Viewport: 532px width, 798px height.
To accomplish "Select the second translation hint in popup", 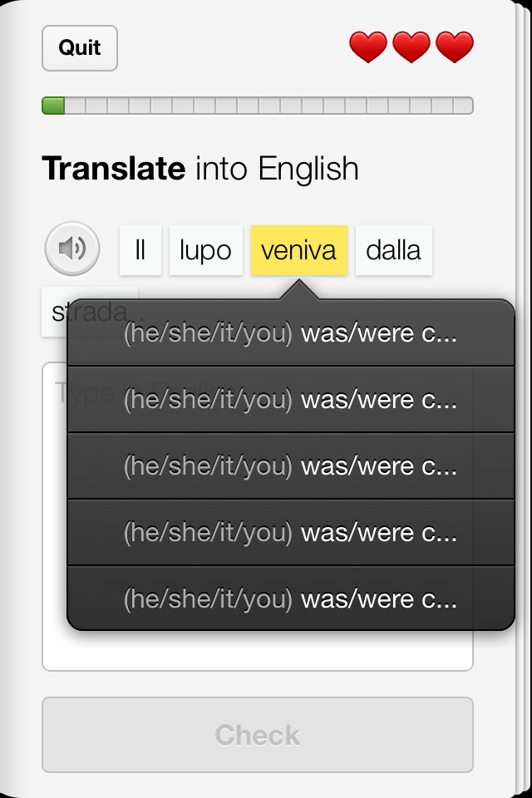I will pos(290,400).
